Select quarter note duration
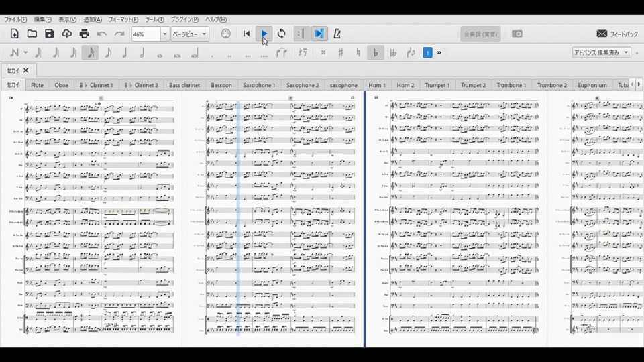Screen dimensions: 644x362 (x=125, y=52)
